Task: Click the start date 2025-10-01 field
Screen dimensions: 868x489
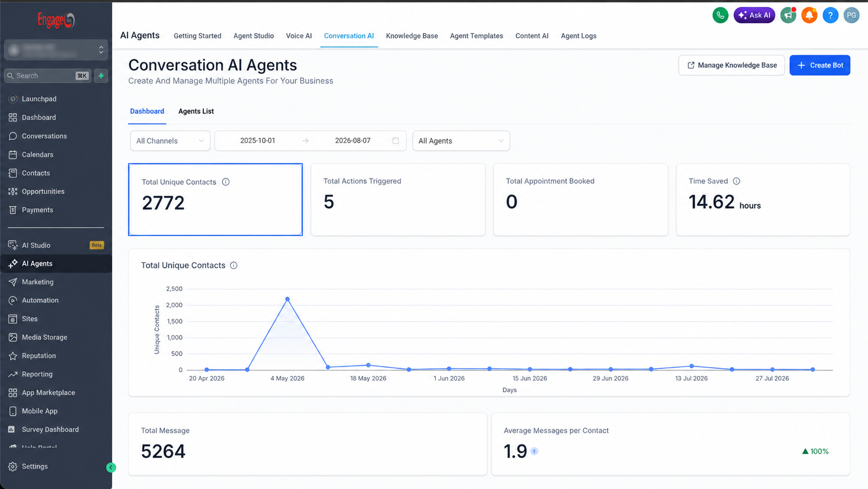Action: pyautogui.click(x=257, y=141)
